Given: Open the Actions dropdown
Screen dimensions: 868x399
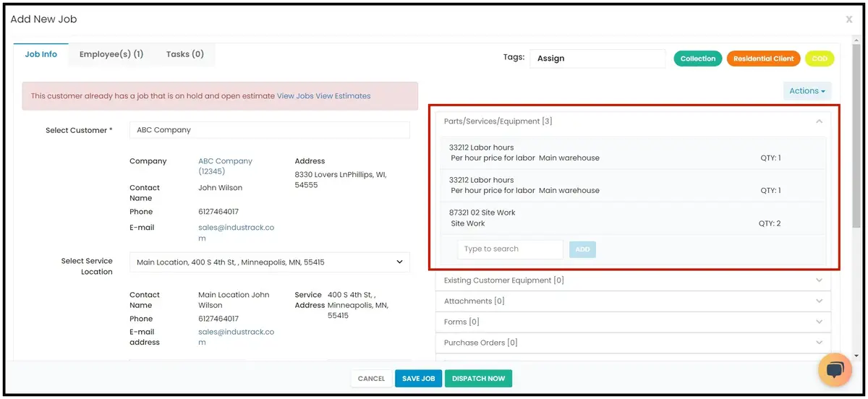Looking at the screenshot, I should click(807, 91).
